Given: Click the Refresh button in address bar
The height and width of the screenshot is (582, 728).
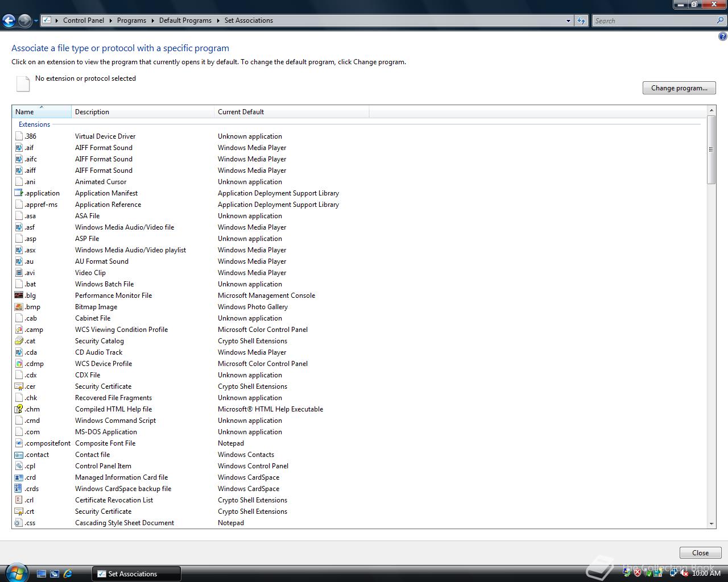Looking at the screenshot, I should 581,20.
